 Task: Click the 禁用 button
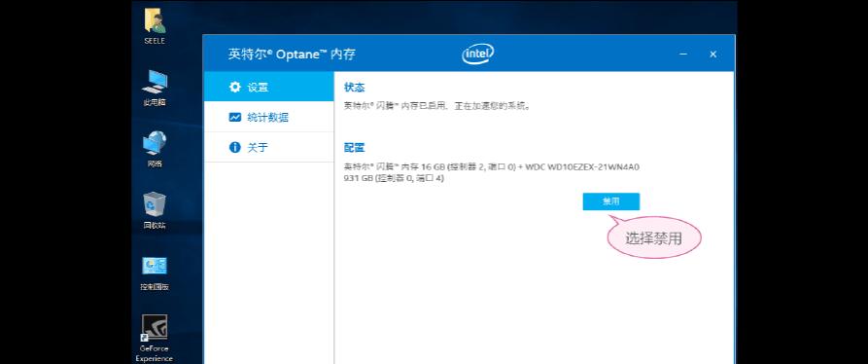(x=611, y=201)
